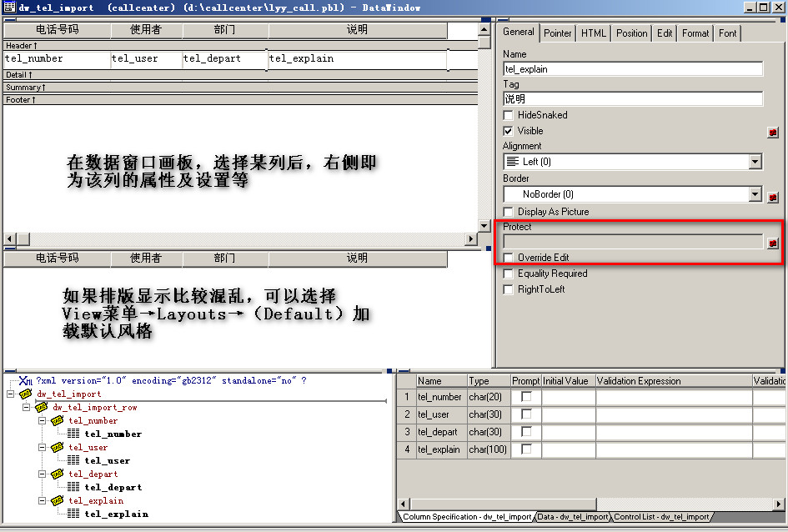The height and width of the screenshot is (532, 788).
Task: Click design view scroll down arrow
Action: click(x=484, y=226)
